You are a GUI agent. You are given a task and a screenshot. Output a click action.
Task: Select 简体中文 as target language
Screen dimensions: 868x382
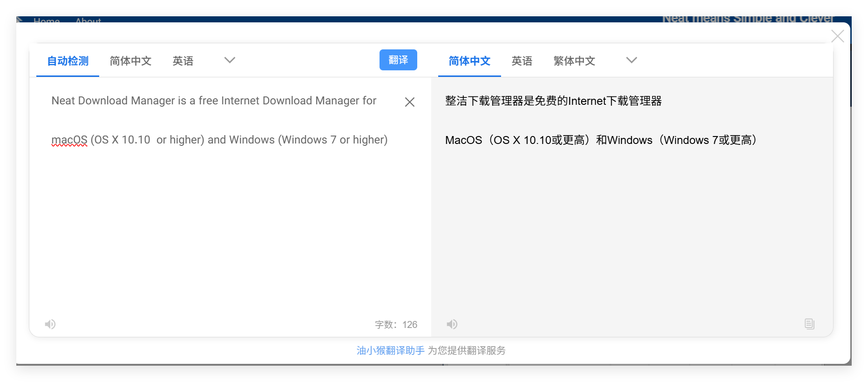(x=469, y=61)
